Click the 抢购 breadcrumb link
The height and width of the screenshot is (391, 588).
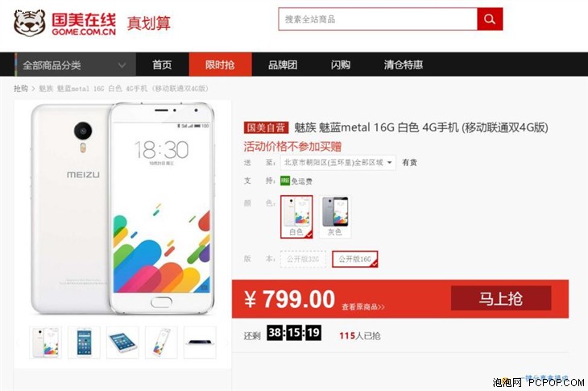[x=21, y=89]
